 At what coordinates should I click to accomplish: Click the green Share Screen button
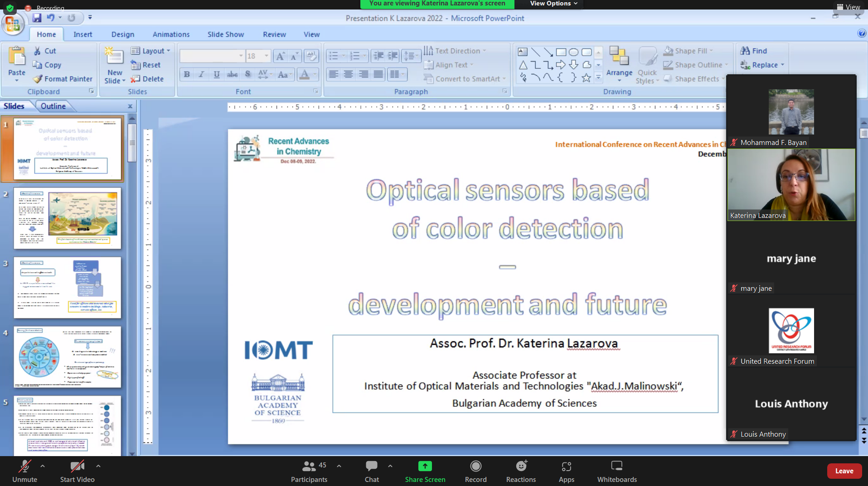(425, 471)
